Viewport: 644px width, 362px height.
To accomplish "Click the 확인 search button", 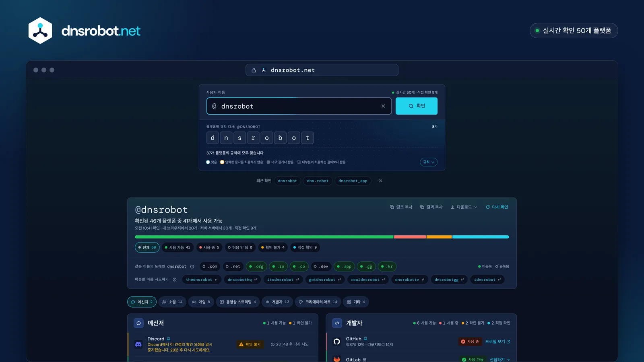I will (417, 106).
